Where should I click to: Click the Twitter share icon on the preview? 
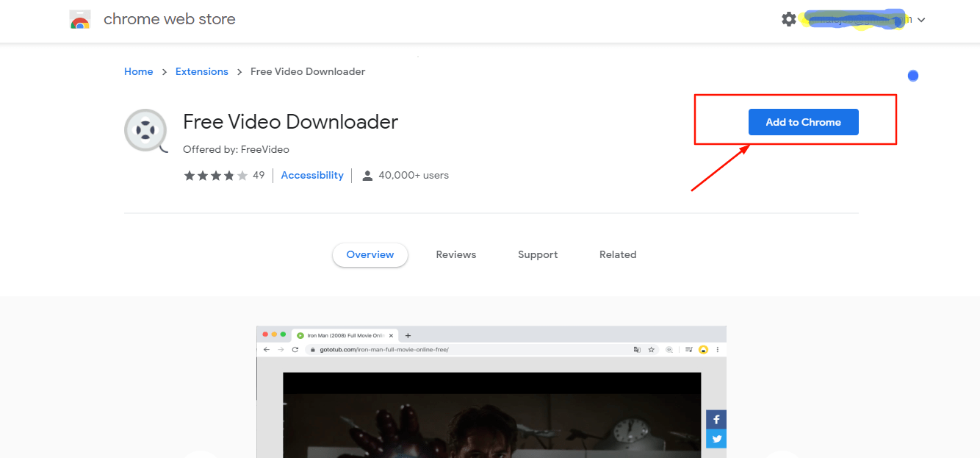point(716,438)
